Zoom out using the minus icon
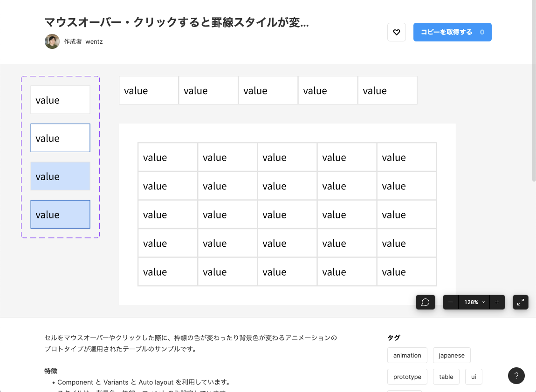 (x=450, y=302)
